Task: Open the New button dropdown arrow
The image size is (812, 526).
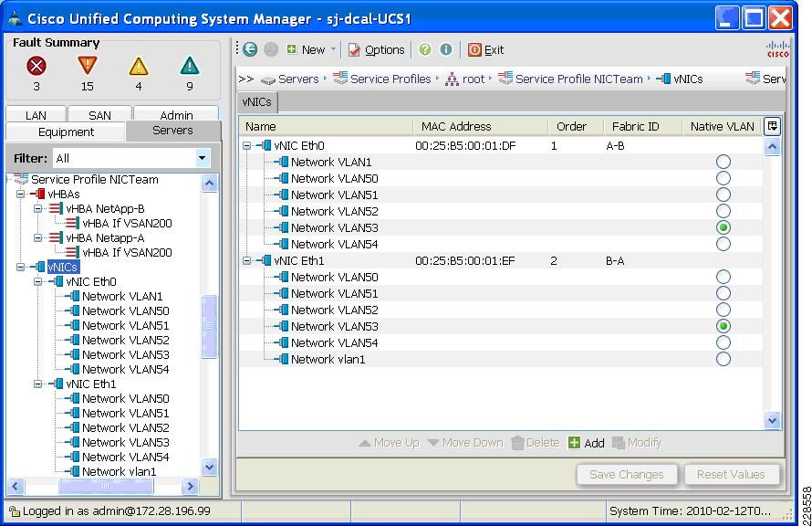Action: coord(334,49)
